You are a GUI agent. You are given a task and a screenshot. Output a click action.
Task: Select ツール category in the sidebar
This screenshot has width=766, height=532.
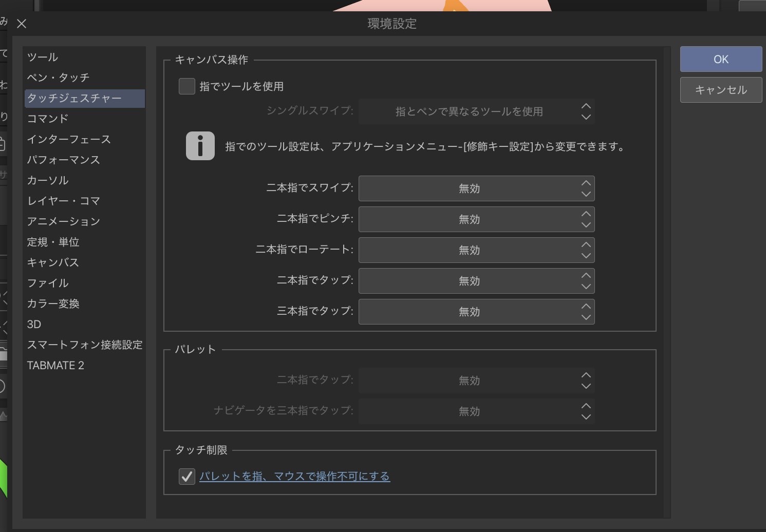pos(43,57)
